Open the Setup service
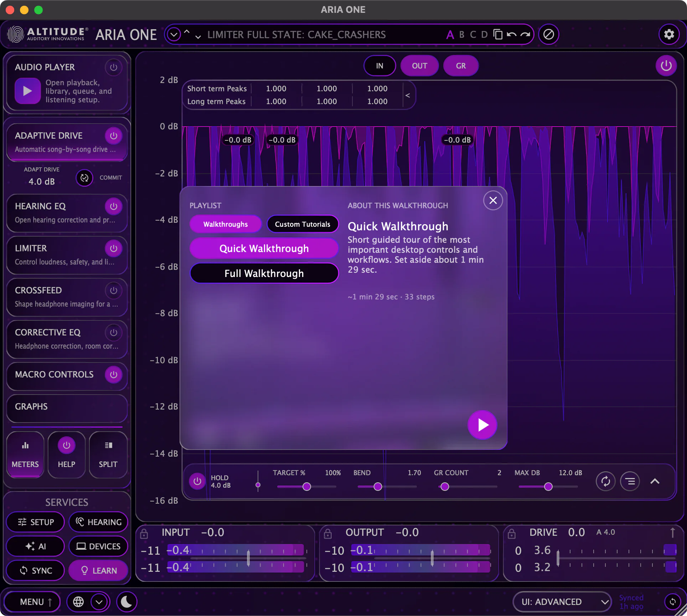This screenshot has height=616, width=687. [x=36, y=522]
